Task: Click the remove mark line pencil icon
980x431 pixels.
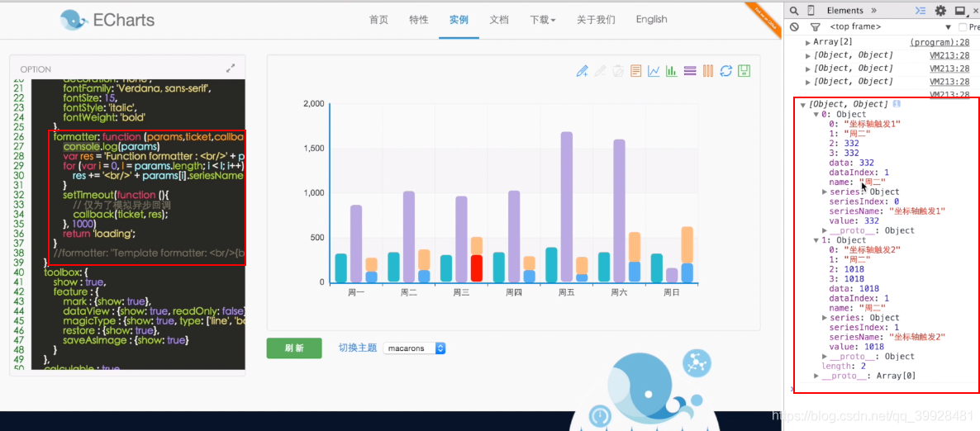Action: pos(600,70)
